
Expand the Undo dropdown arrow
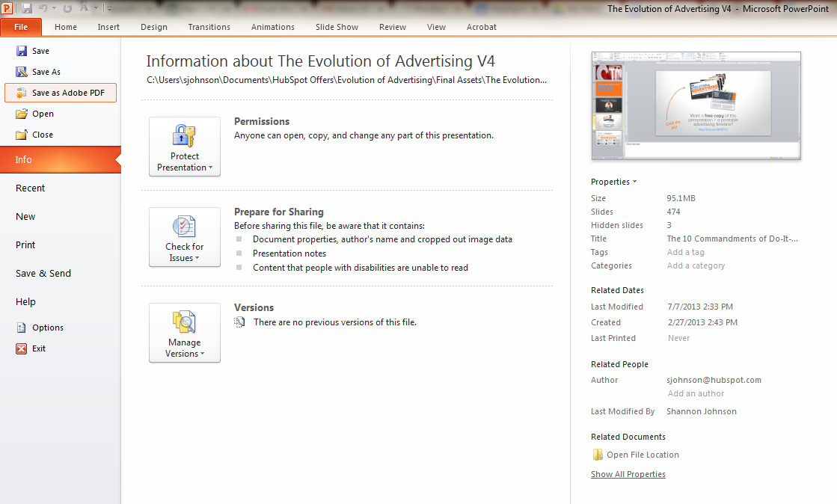pos(54,7)
